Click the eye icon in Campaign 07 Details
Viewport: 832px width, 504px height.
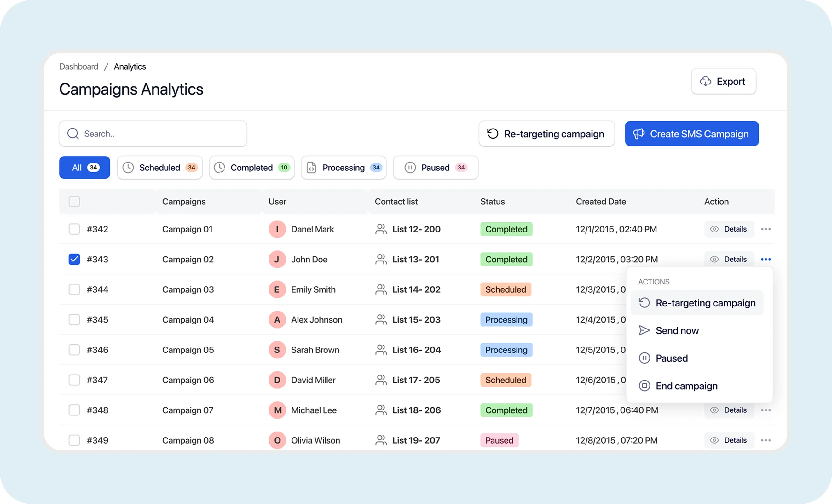[714, 410]
